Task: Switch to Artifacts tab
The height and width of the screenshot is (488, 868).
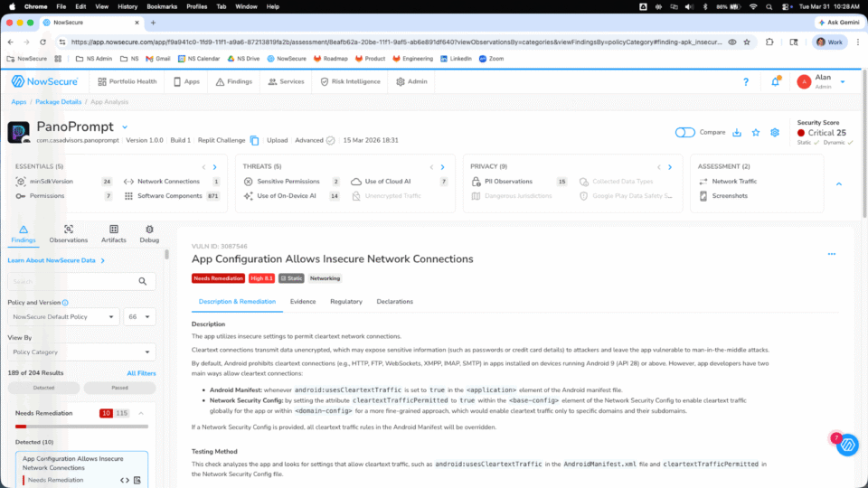Action: [114, 235]
